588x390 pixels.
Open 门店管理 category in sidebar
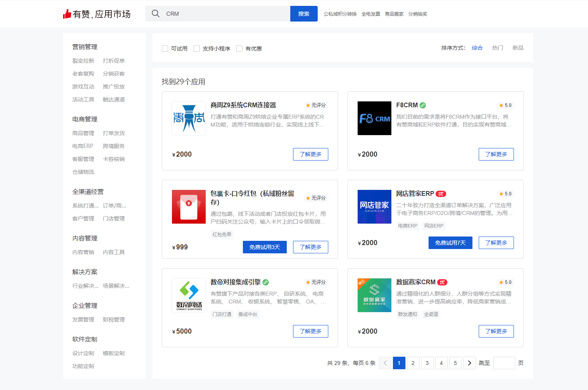[x=114, y=218]
